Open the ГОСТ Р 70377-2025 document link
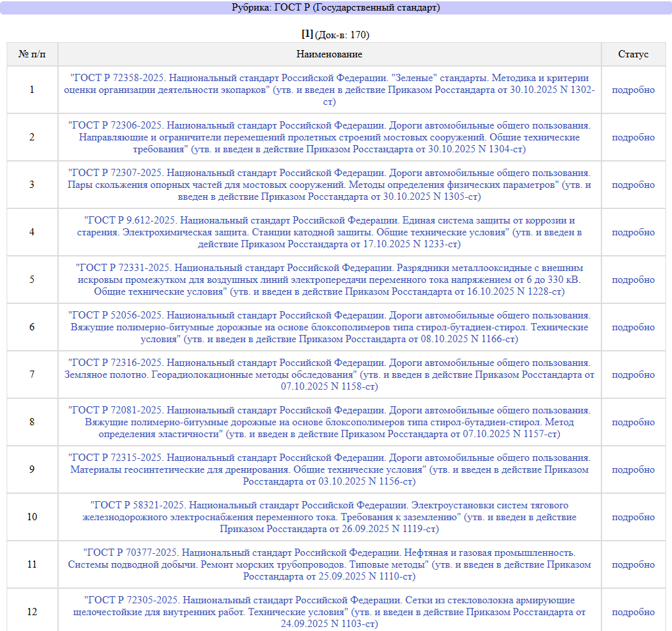Viewport: 672px width, 631px height. click(329, 564)
